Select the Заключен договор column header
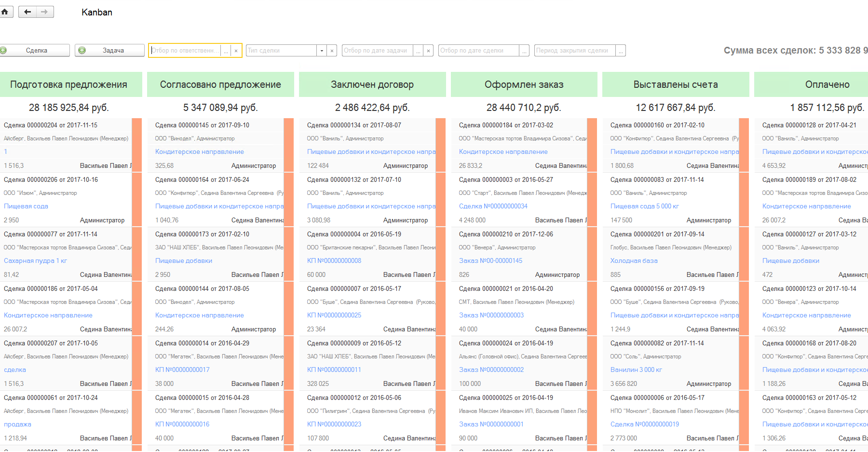The height and width of the screenshot is (452, 868). (x=372, y=84)
